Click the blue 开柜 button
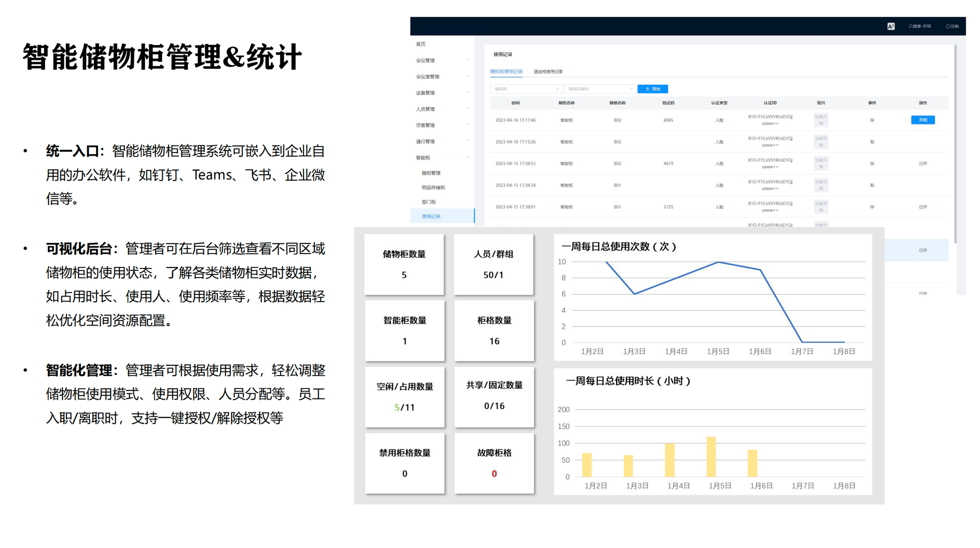 tap(923, 120)
